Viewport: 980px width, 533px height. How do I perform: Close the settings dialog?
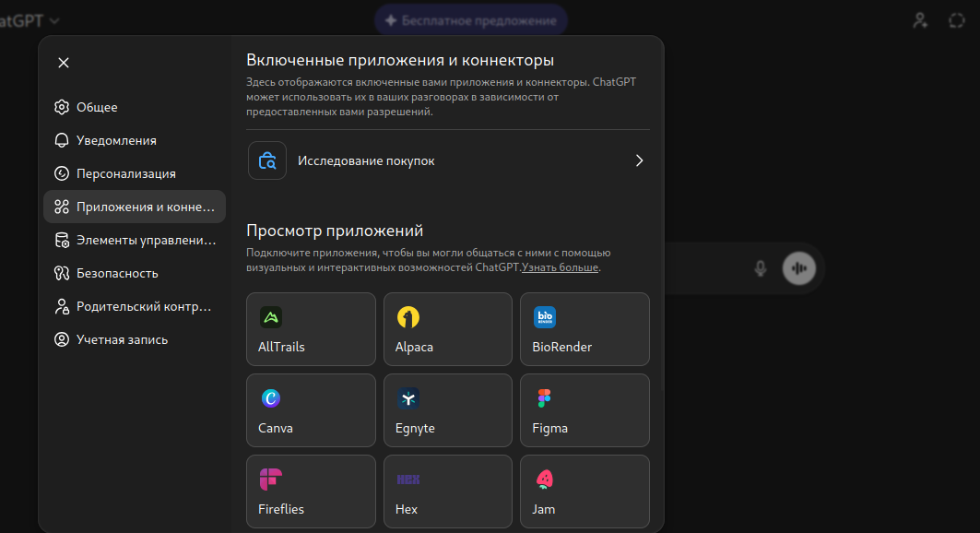coord(64,63)
